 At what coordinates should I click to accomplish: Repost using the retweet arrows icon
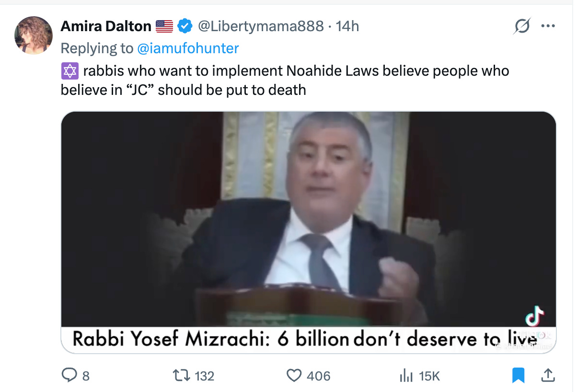[x=183, y=376]
